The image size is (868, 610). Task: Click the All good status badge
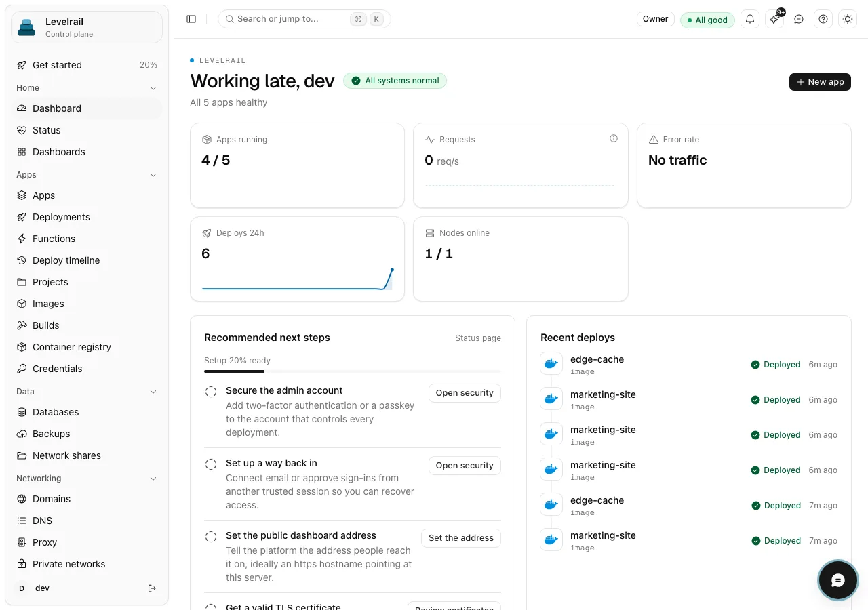coord(707,20)
